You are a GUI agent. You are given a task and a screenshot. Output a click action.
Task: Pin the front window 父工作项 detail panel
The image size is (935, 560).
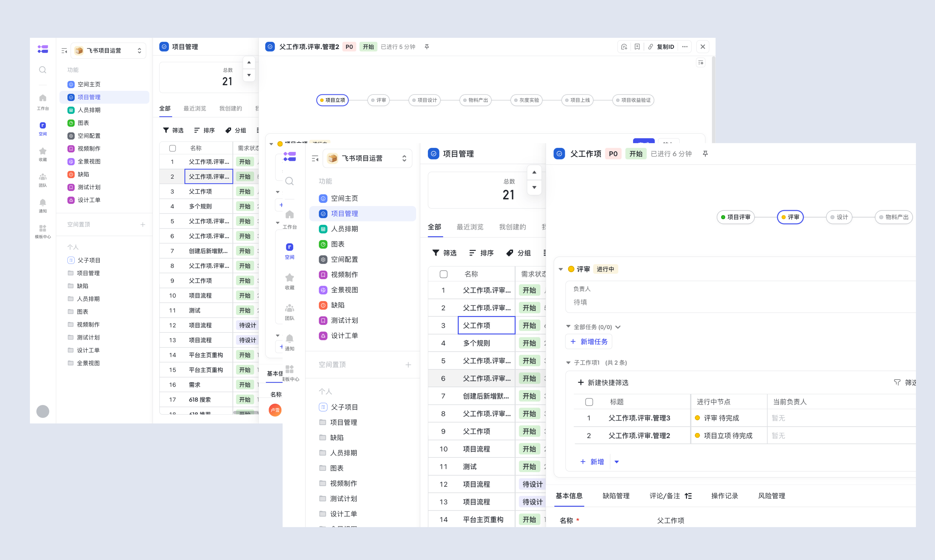[705, 154]
